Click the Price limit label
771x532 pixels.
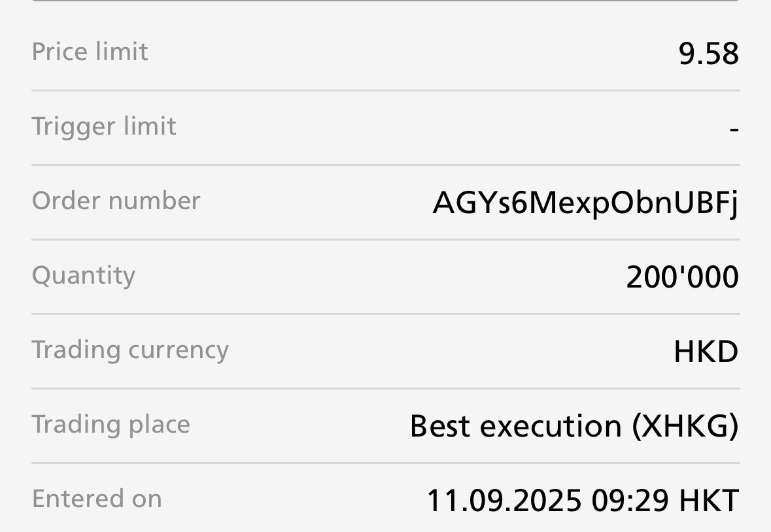tap(90, 52)
